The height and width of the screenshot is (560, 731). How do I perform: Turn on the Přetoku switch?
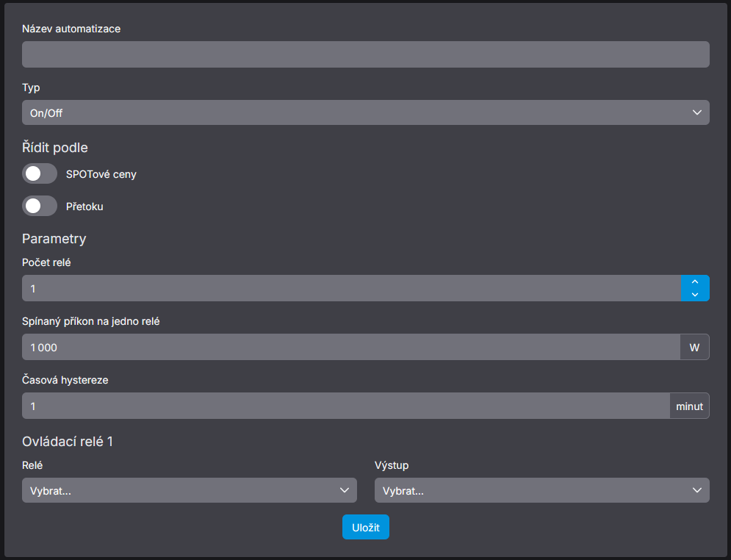tap(40, 207)
